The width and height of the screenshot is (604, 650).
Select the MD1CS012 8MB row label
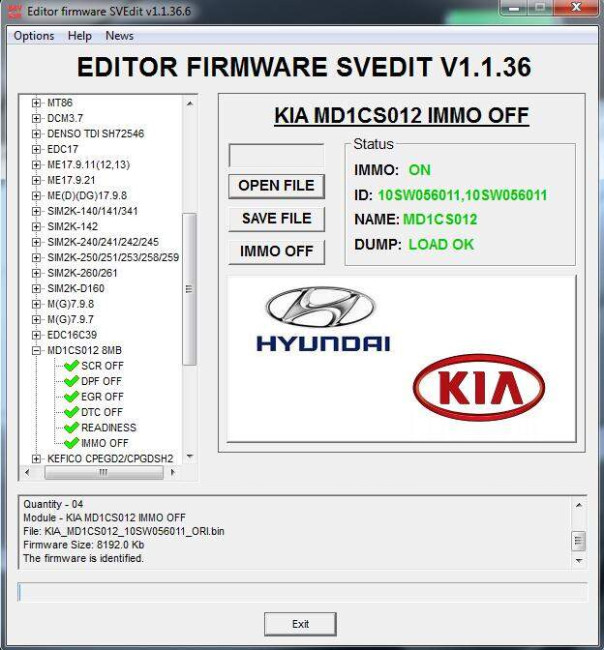coord(85,350)
